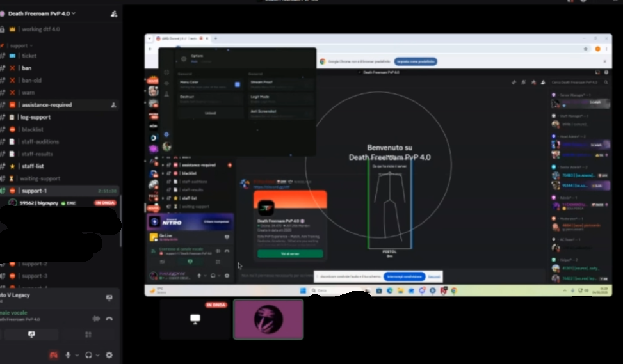This screenshot has height=364, width=623.
Task: Open the staff-results channel in left sidebar
Action: pos(37,154)
